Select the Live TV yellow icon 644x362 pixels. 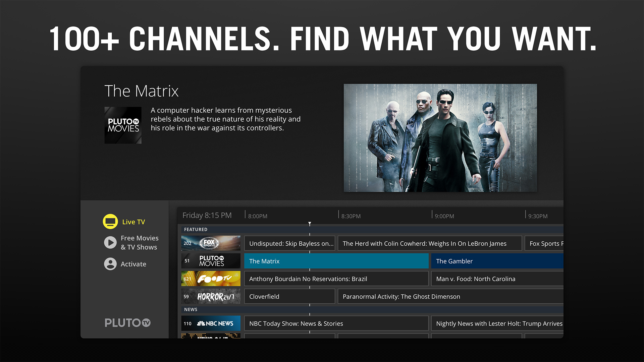110,222
